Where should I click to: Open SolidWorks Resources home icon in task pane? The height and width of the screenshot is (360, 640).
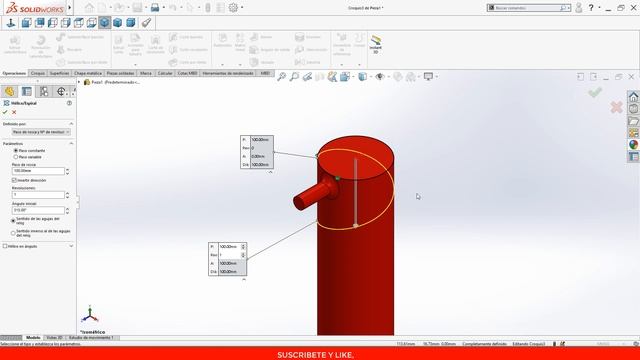click(633, 97)
